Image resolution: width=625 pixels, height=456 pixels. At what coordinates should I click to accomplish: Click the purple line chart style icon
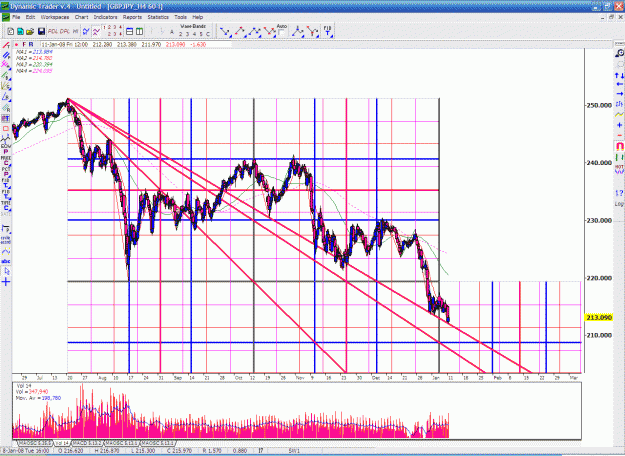pos(96,31)
